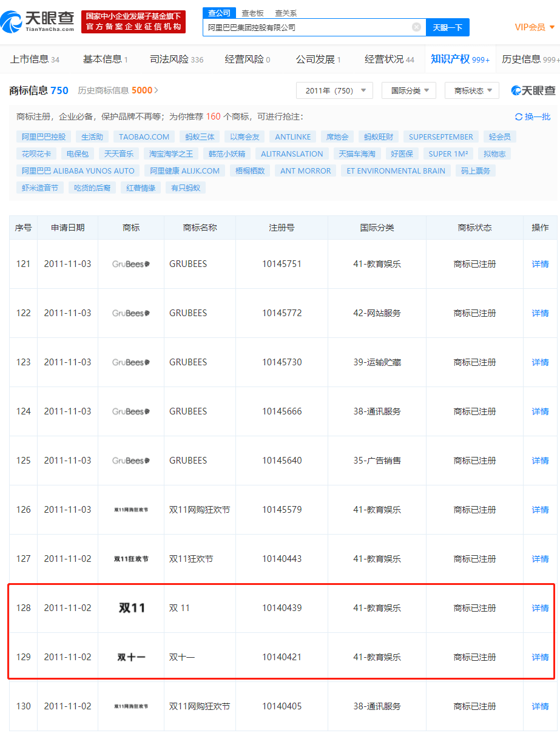Select the 查公司 search tab
This screenshot has height=733, width=560.
219,13
